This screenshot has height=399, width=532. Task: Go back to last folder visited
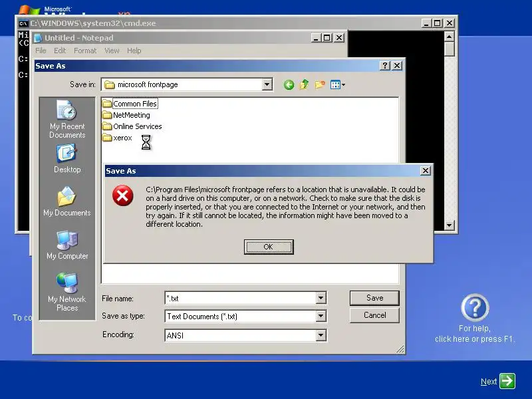[x=289, y=85]
